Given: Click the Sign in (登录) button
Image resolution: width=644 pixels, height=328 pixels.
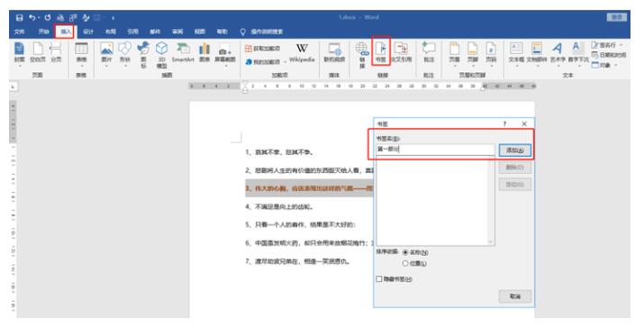Looking at the screenshot, I should point(616,17).
